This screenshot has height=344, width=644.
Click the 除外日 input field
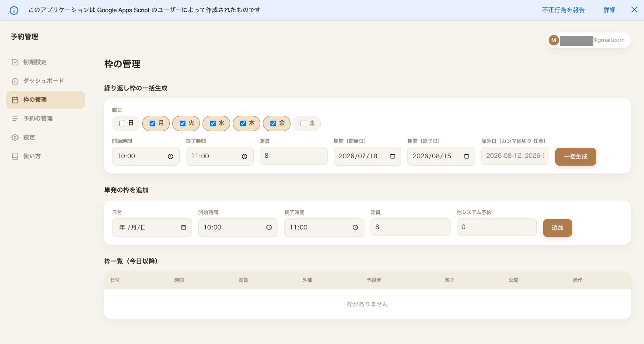coord(515,156)
